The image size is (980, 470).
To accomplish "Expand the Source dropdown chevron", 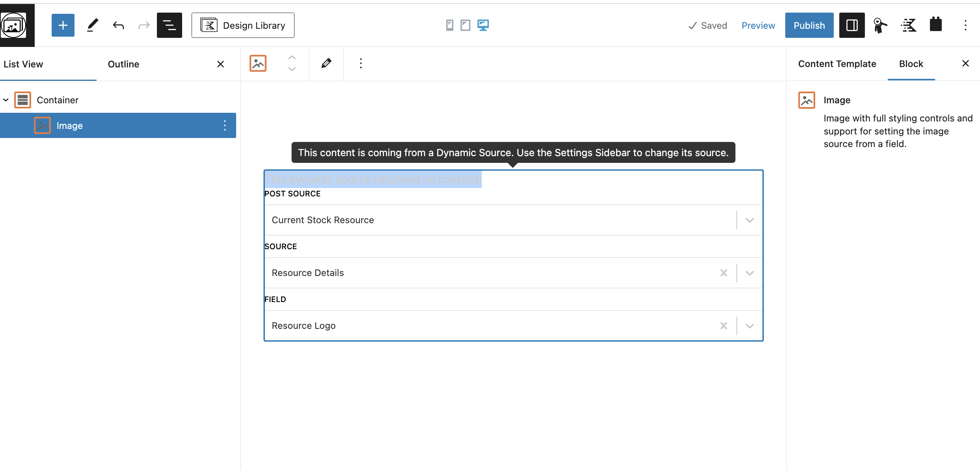I will [x=750, y=273].
